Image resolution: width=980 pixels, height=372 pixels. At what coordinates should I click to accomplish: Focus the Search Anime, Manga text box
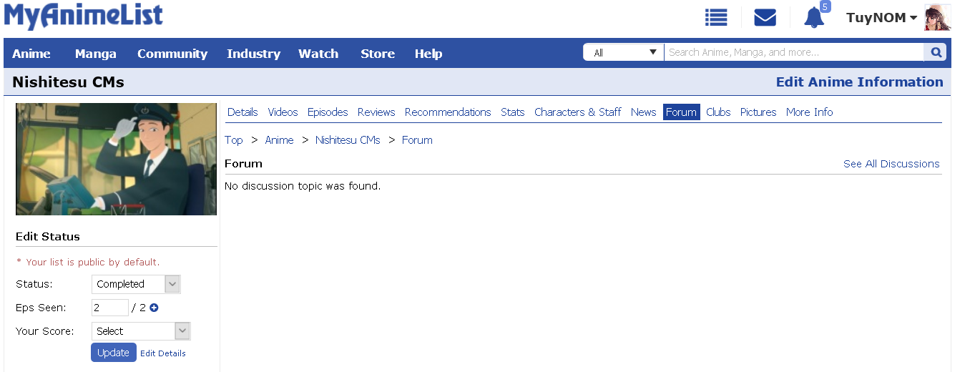(793, 52)
